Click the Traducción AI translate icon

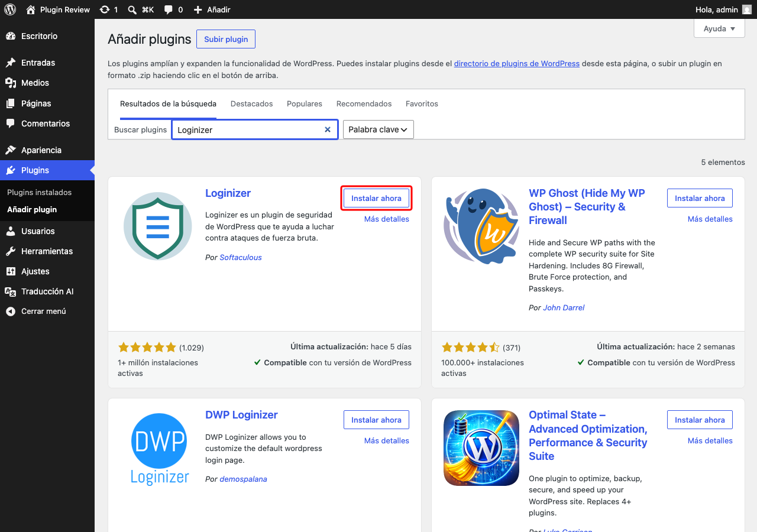point(11,291)
